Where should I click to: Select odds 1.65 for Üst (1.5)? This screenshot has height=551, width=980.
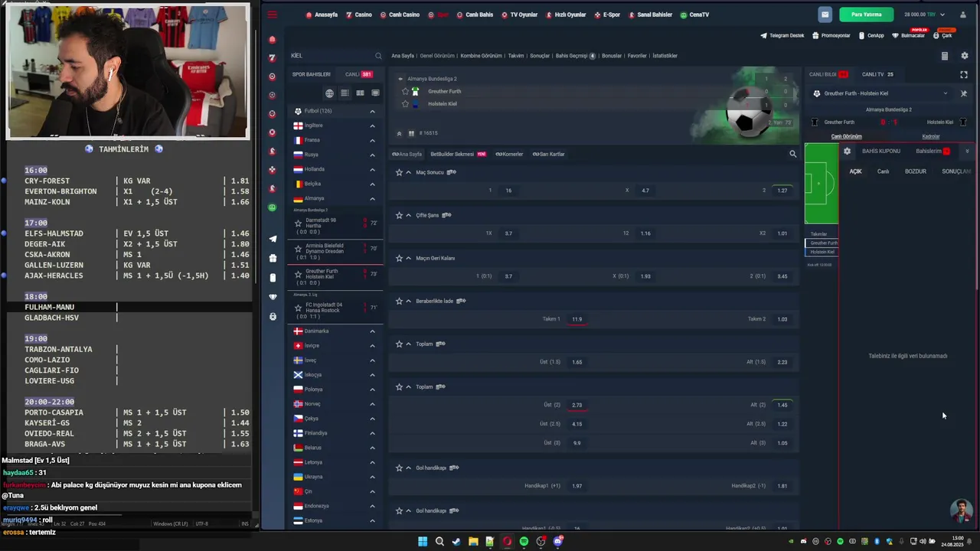point(577,362)
